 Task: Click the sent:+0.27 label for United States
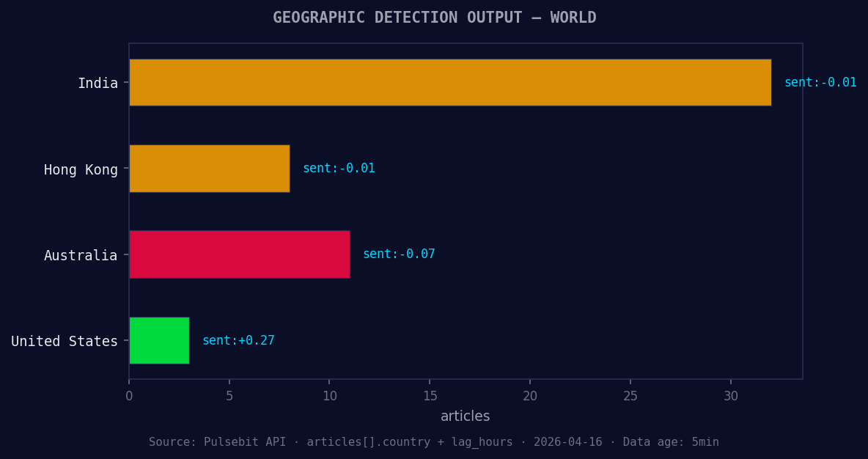tap(238, 340)
